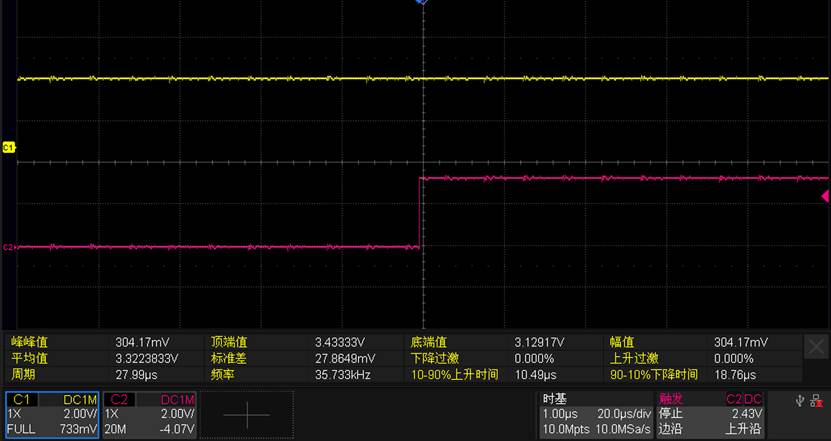Image resolution: width=831 pixels, height=441 pixels.
Task: Select the 下降过激 fall overshoot measurement
Action: (435, 358)
